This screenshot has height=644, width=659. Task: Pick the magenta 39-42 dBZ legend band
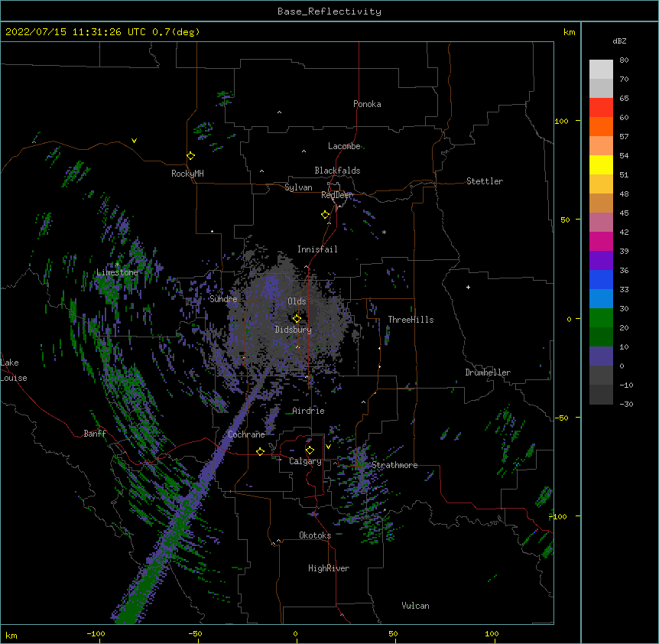point(601,242)
